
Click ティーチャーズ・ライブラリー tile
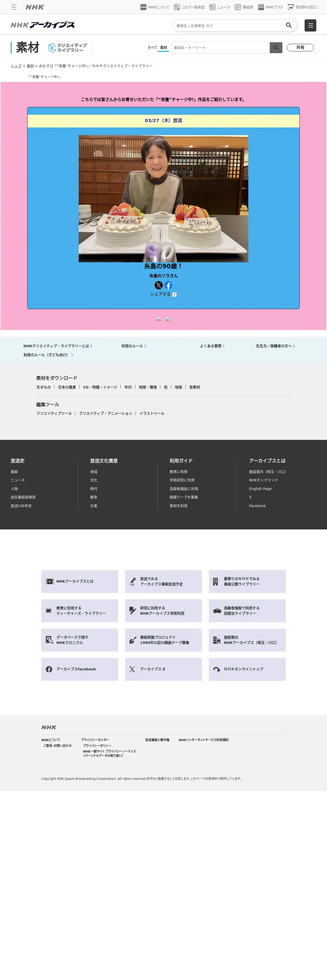79,611
